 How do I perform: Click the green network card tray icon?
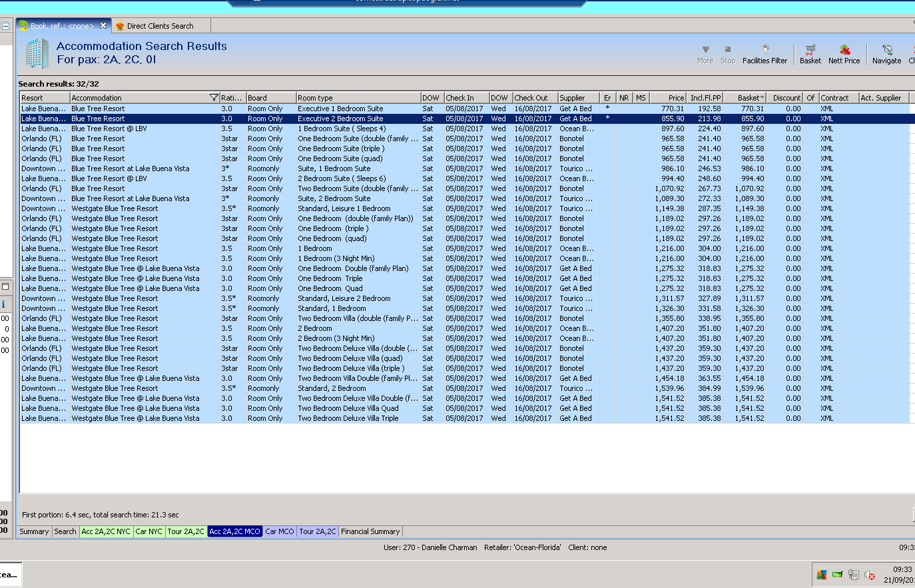tap(838, 575)
